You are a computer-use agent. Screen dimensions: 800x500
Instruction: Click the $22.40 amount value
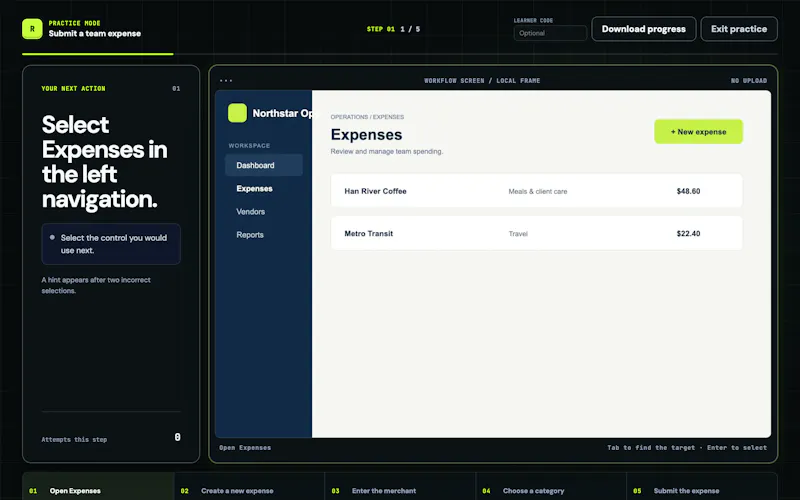[x=688, y=234]
